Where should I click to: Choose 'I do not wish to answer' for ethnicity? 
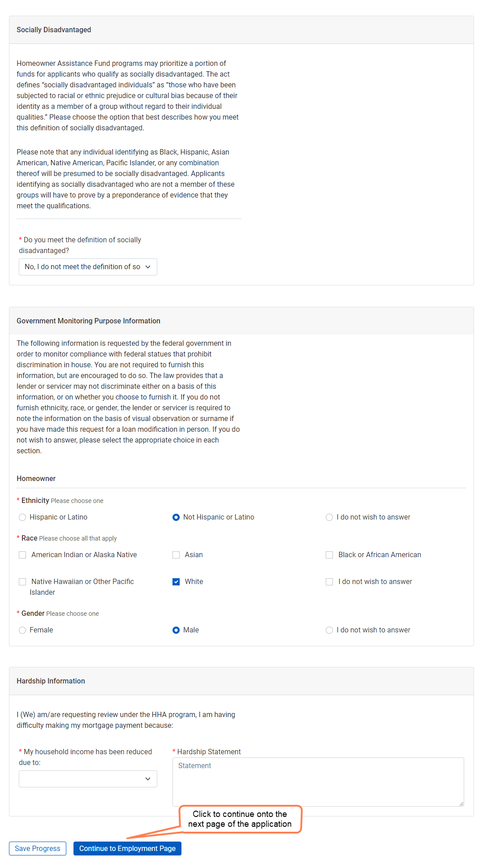pos(329,517)
